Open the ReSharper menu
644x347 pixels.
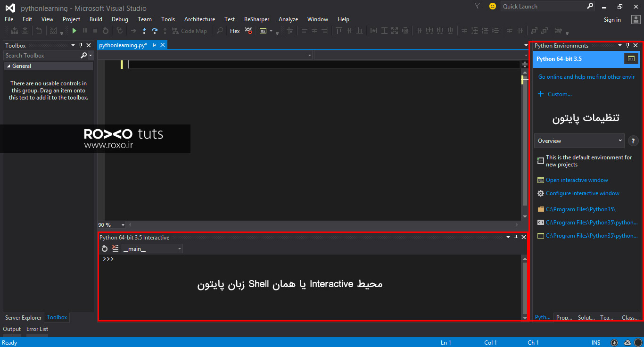(257, 19)
